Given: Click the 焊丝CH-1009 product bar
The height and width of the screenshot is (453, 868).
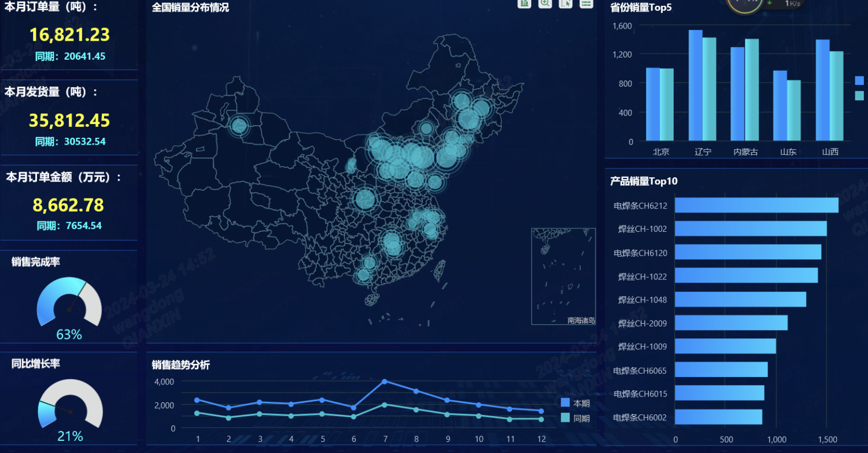Looking at the screenshot, I should 725,346.
